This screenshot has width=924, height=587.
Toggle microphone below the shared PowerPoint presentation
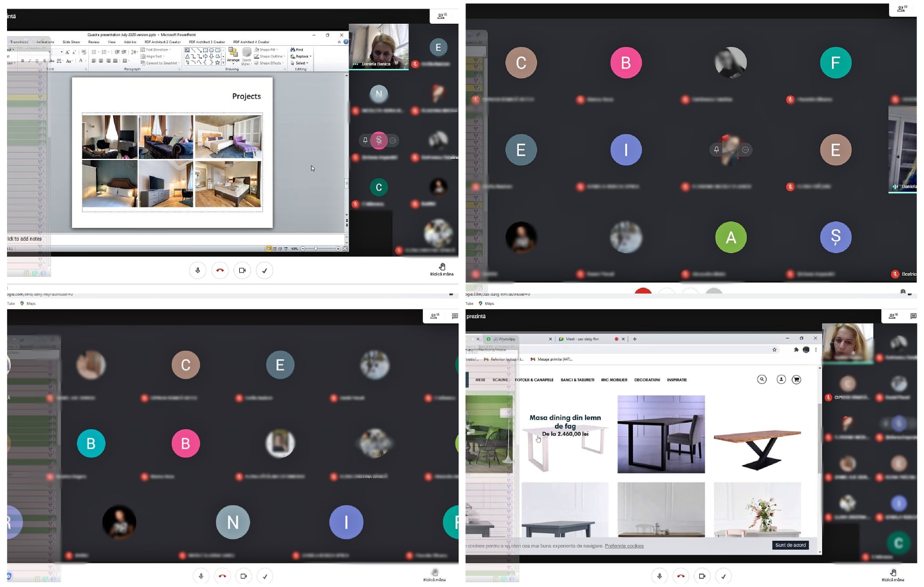198,270
